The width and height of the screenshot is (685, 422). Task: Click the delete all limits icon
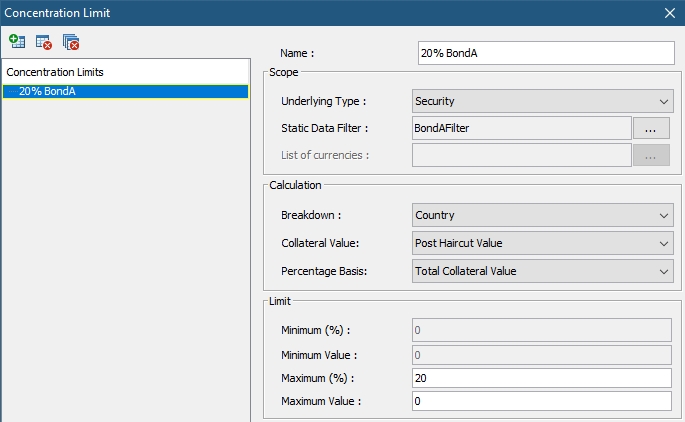[71, 42]
